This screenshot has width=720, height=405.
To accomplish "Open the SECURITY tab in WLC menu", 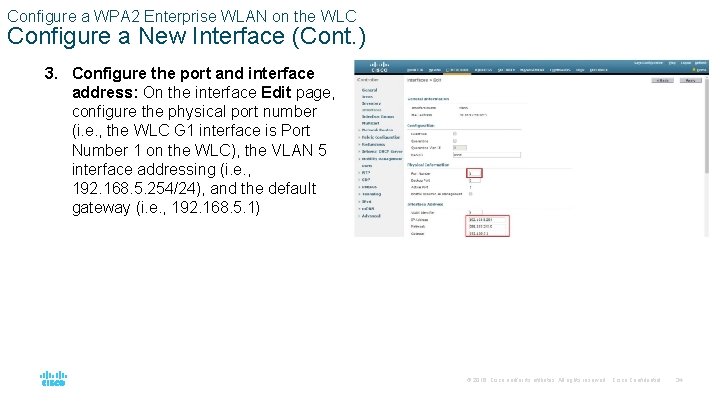I will click(x=506, y=70).
